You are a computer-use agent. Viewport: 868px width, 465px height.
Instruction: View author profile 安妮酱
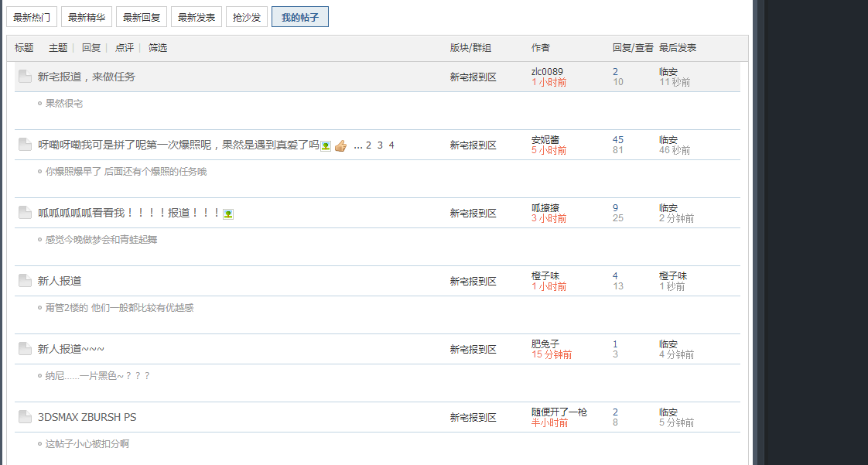point(545,140)
